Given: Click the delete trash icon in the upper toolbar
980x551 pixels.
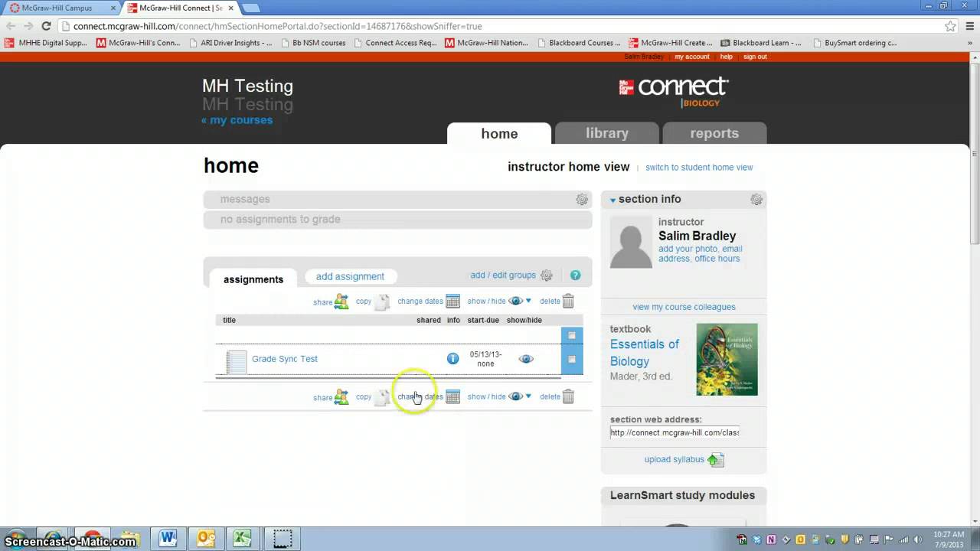Looking at the screenshot, I should 568,301.
